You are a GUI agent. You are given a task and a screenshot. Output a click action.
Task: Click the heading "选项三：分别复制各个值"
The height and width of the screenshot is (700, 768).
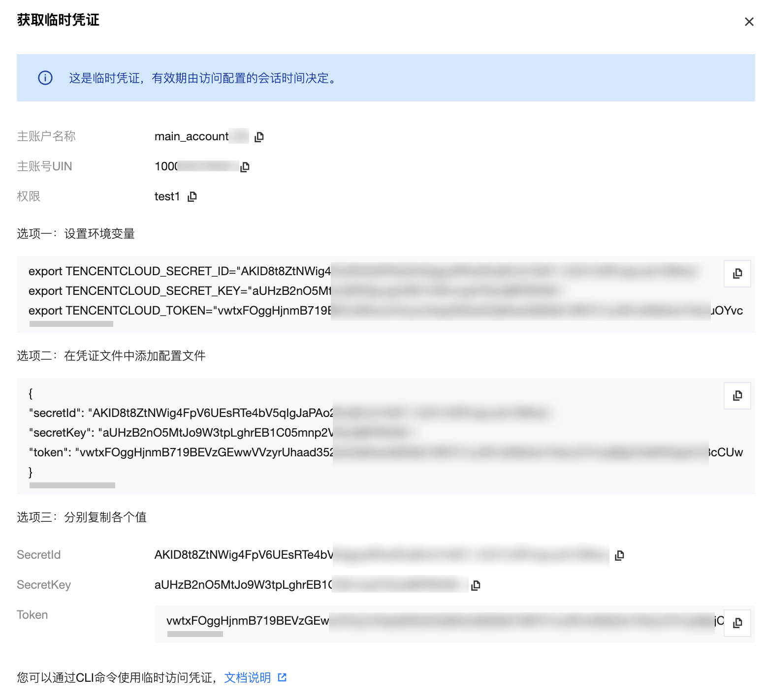coord(82,517)
